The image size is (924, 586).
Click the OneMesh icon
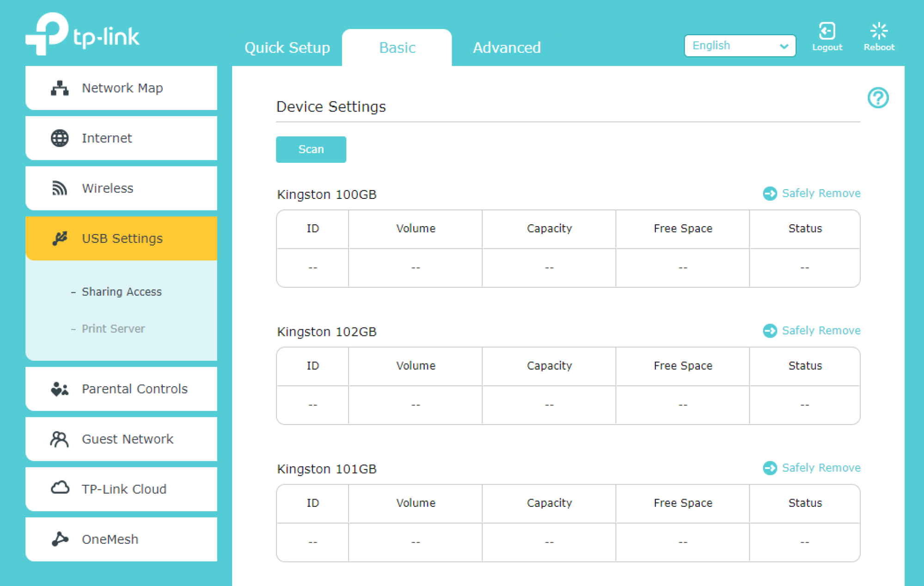tap(60, 539)
